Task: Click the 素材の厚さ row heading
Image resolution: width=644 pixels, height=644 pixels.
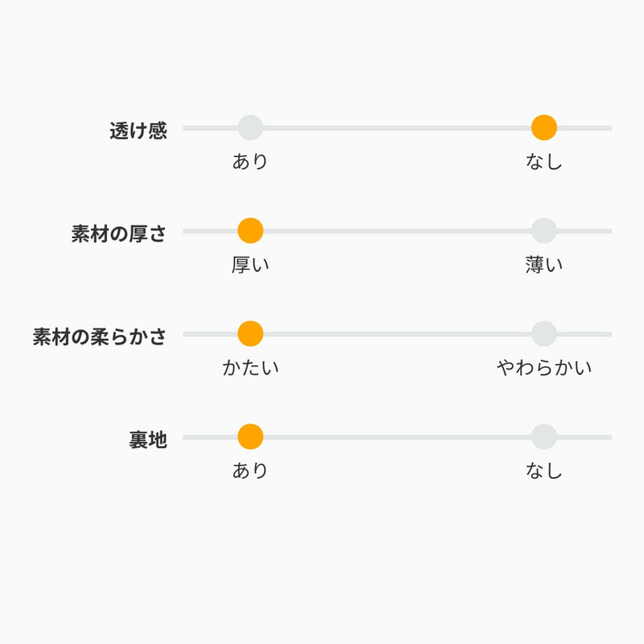Action: [119, 234]
